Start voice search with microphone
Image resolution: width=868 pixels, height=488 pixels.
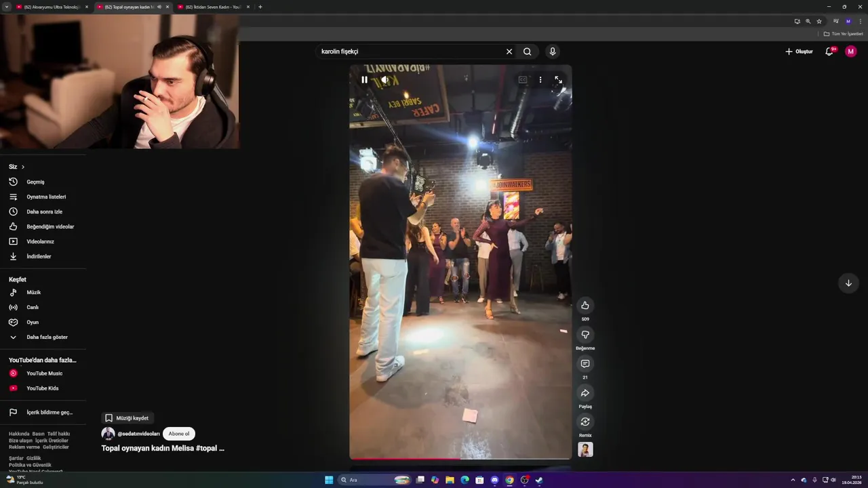tap(553, 52)
